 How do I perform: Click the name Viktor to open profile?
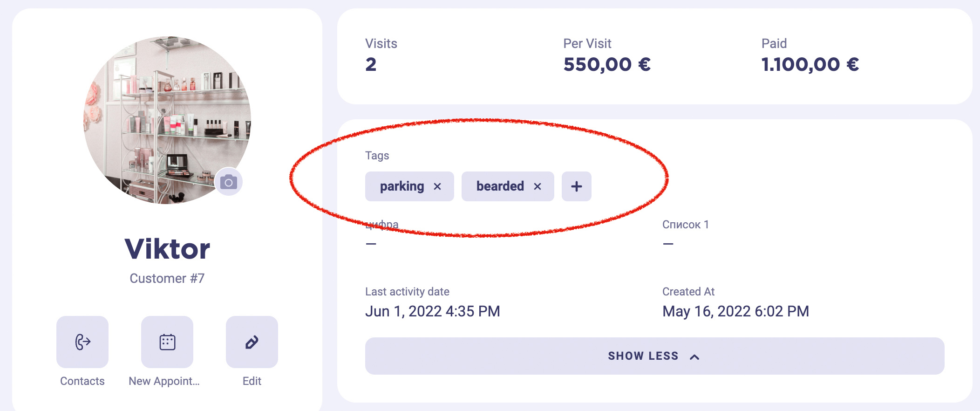click(x=167, y=248)
